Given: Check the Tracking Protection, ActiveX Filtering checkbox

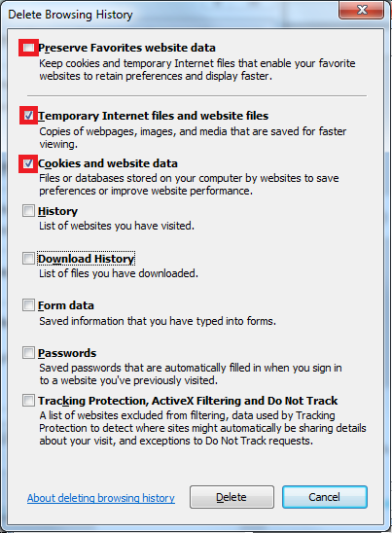Looking at the screenshot, I should [28, 401].
